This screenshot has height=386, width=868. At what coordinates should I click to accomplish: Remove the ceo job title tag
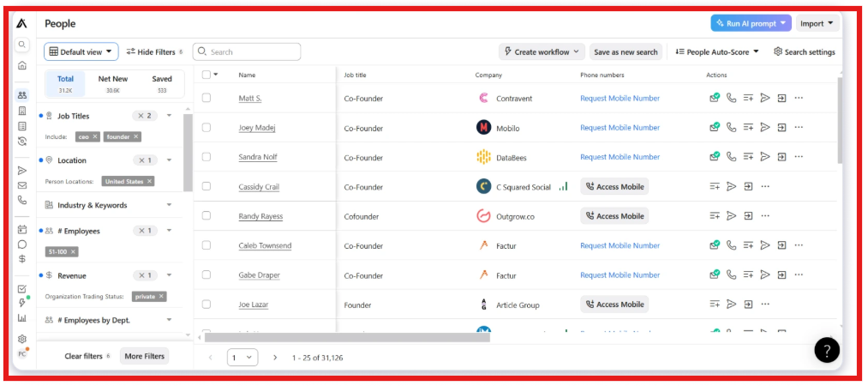[94, 136]
